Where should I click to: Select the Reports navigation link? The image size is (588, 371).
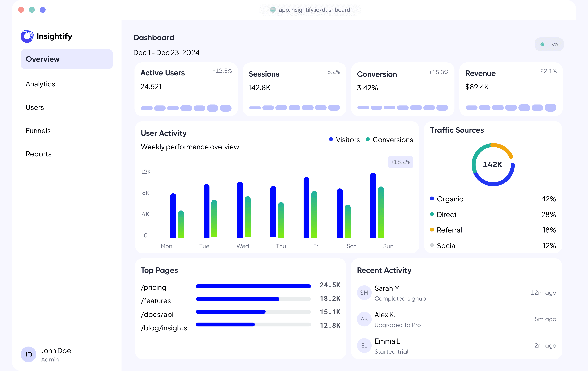point(39,154)
